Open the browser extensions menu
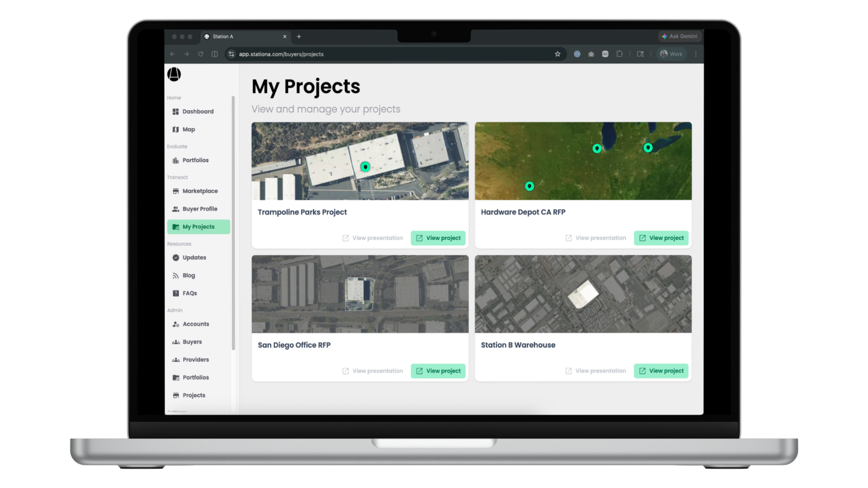The image size is (868, 488). coord(619,54)
